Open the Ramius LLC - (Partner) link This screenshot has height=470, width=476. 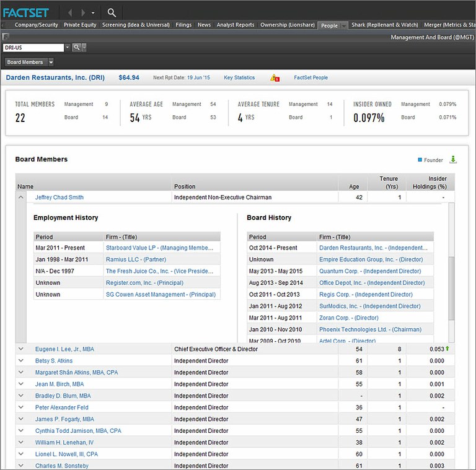click(x=136, y=259)
